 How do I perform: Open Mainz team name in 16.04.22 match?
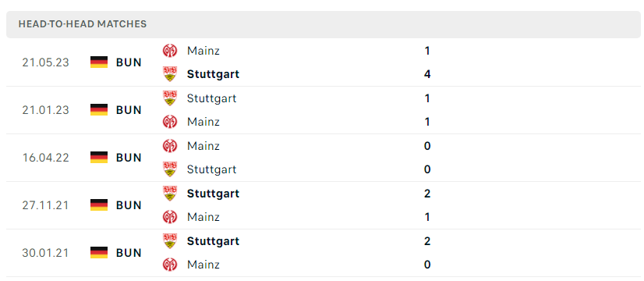pyautogui.click(x=203, y=146)
